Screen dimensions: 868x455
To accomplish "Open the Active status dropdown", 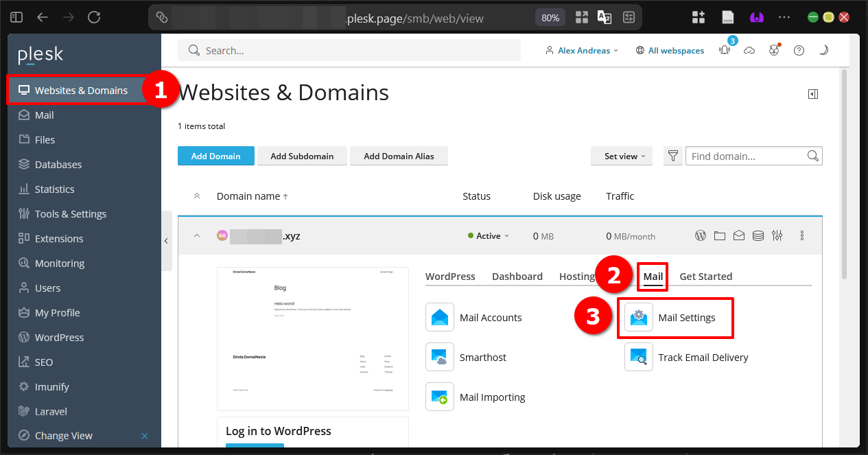I will point(489,235).
